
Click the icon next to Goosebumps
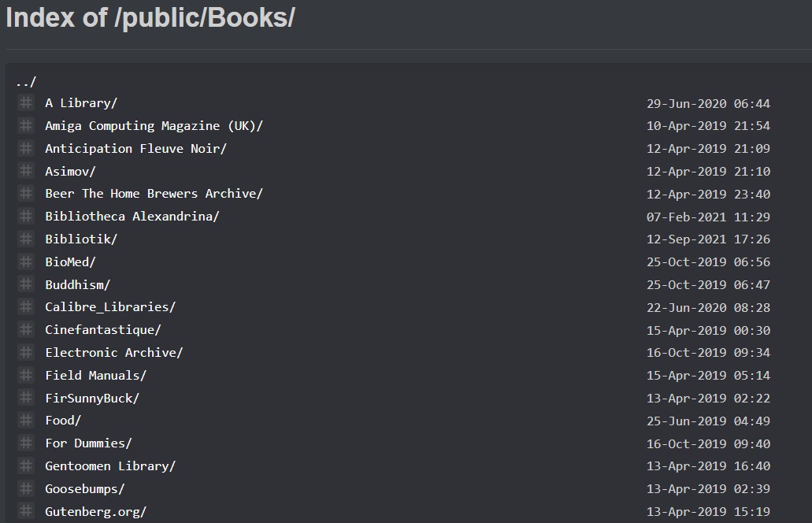tap(25, 488)
